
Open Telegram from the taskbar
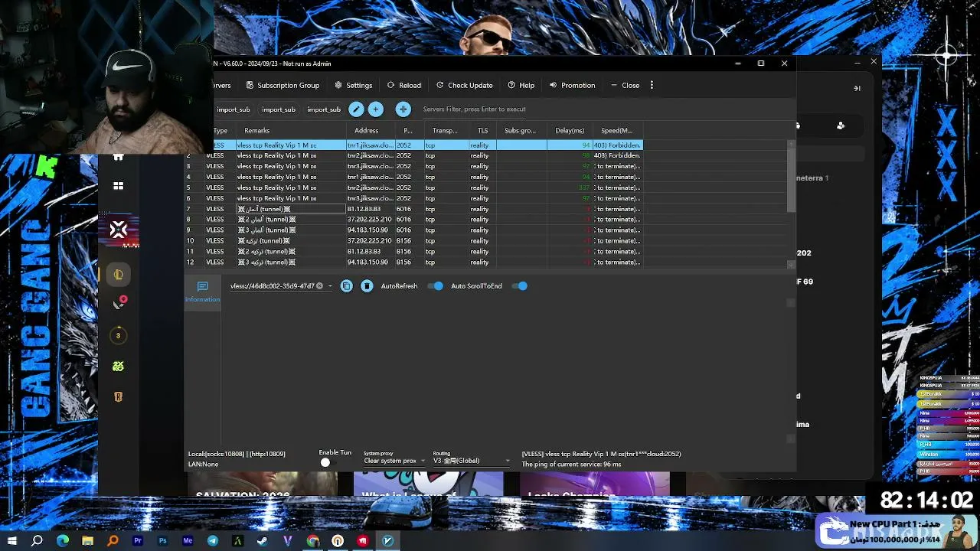(213, 541)
